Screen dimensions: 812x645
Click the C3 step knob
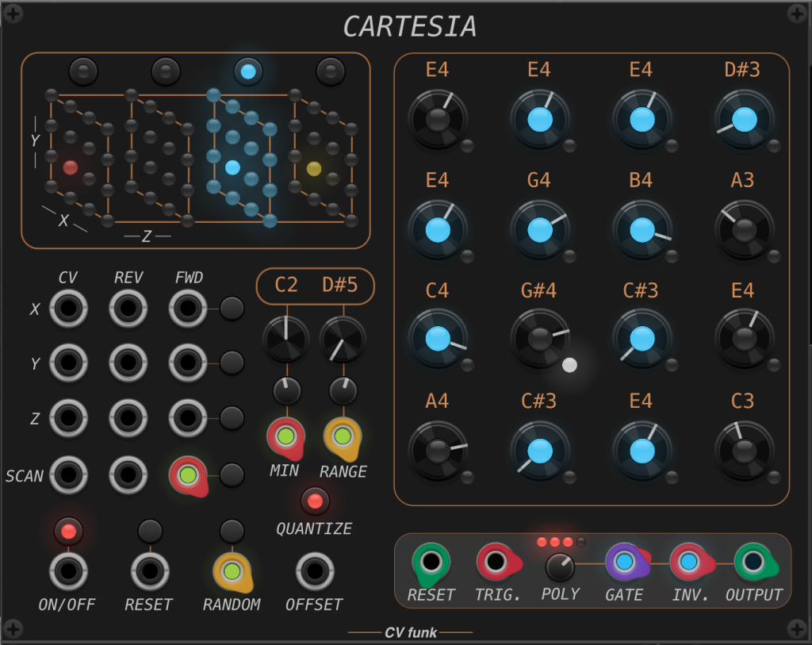(744, 451)
